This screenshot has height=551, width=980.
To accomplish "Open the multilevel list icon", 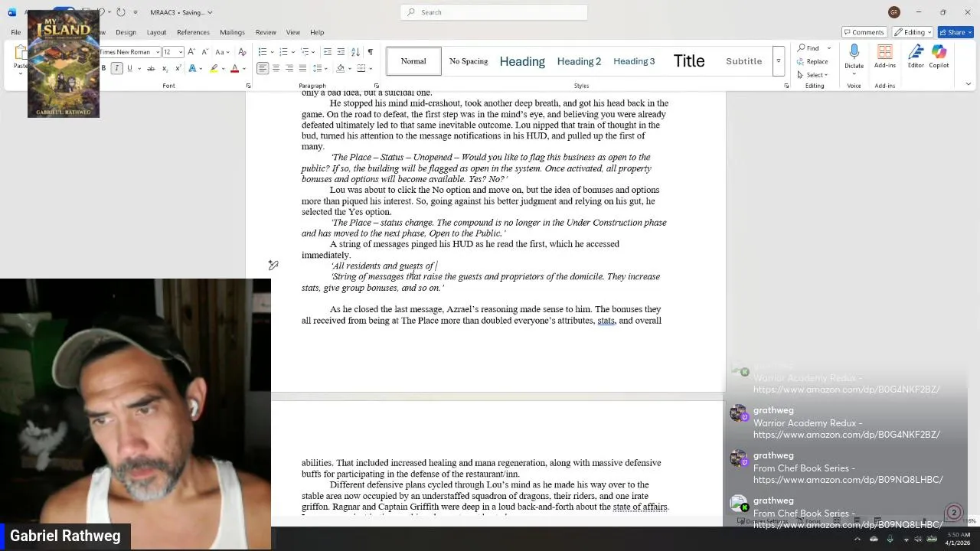I will point(304,52).
